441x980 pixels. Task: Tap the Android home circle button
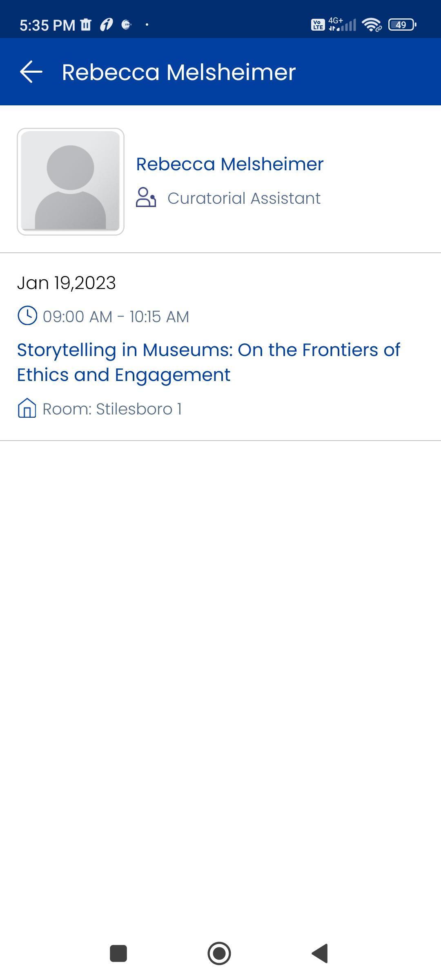(219, 953)
